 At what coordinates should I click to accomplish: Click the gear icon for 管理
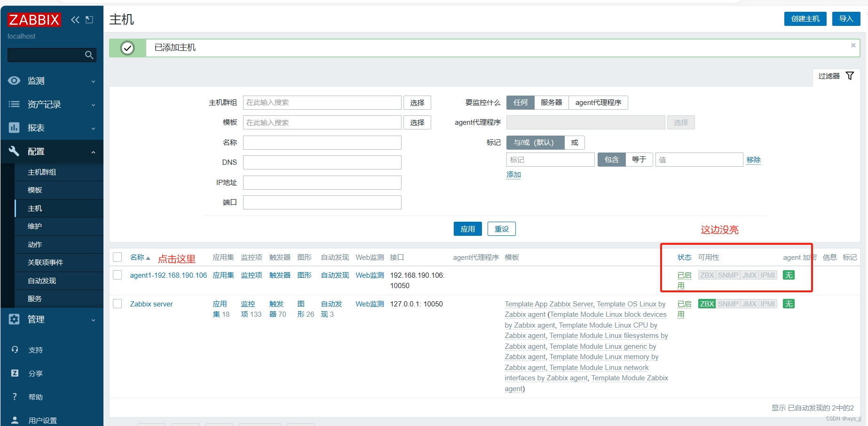(14, 319)
